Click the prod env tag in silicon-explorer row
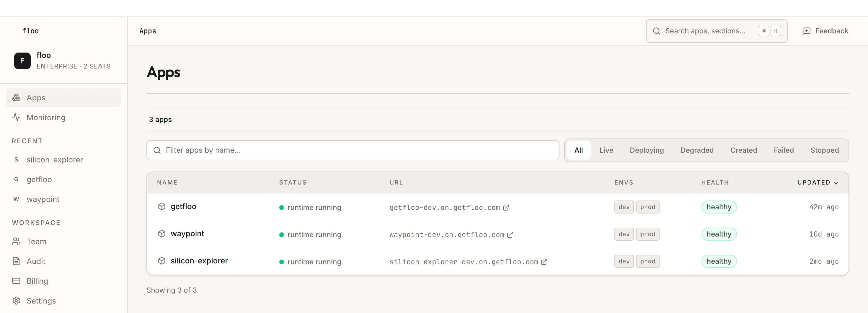This screenshot has width=868, height=313. pos(647,261)
